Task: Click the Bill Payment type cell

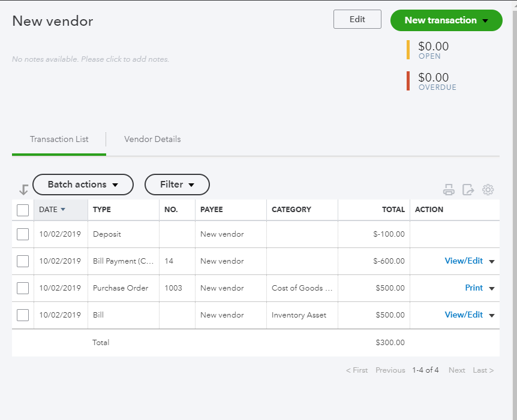Action: pyautogui.click(x=123, y=261)
